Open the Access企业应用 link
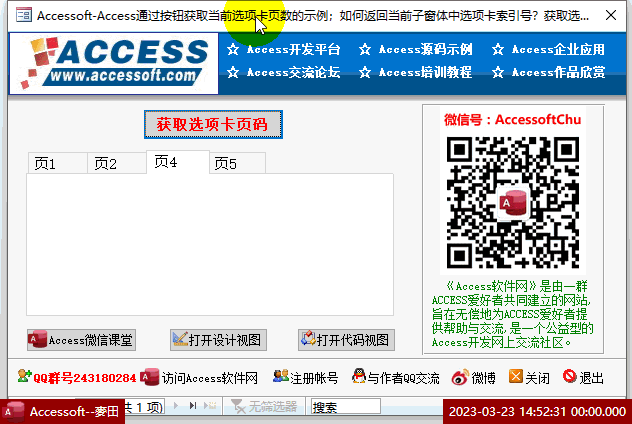632x424 pixels. [x=558, y=50]
